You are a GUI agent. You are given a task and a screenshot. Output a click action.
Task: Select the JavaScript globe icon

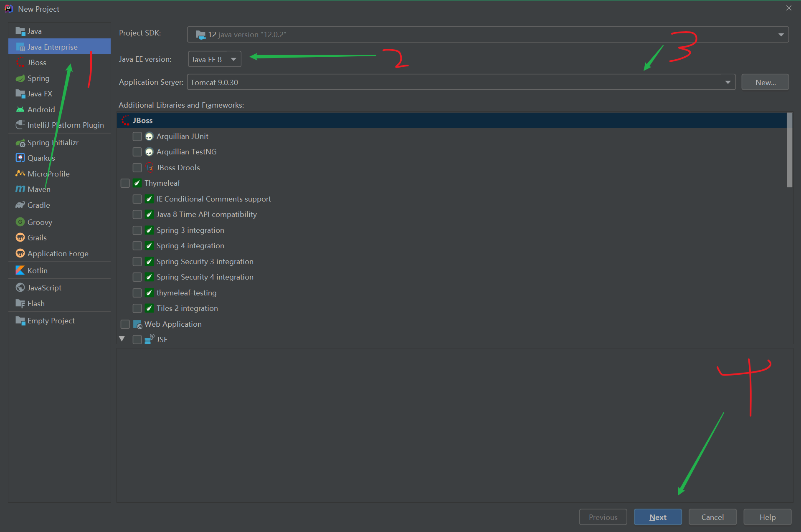tap(20, 287)
